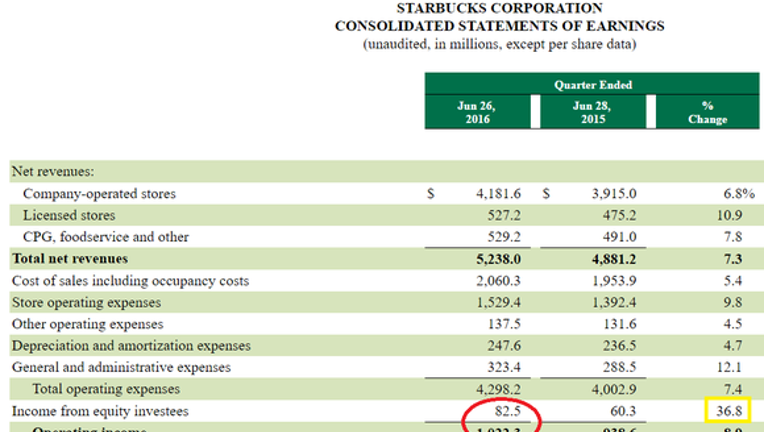The width and height of the screenshot is (764, 432).
Task: Click 'Depreciation and amortization expenses' label
Action: 131,346
